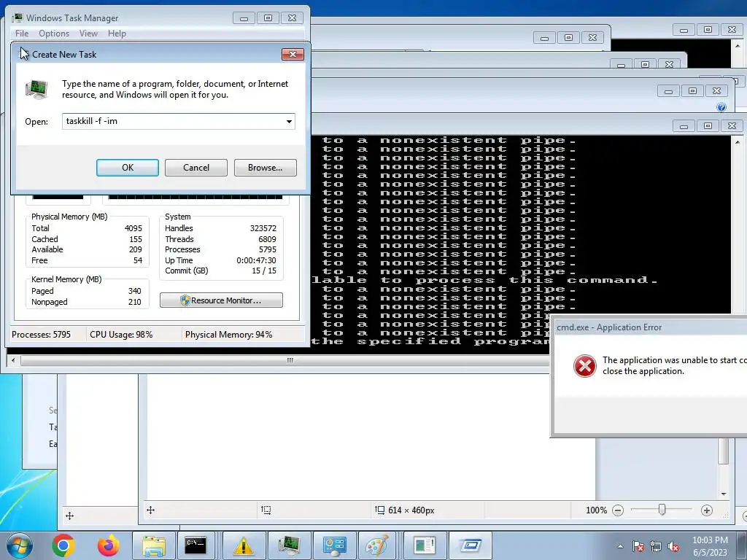Switch to Paint taskbar button
747x560 pixels.
point(377,545)
